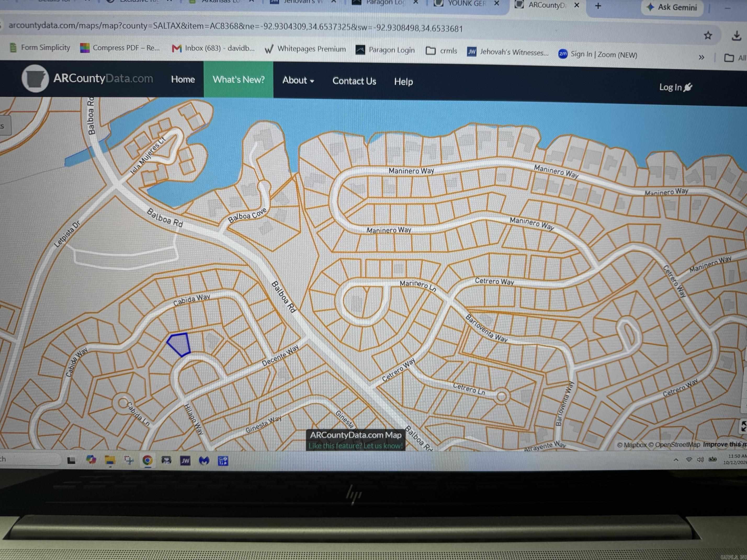Open the Home page
This screenshot has height=560, width=747.
183,79
